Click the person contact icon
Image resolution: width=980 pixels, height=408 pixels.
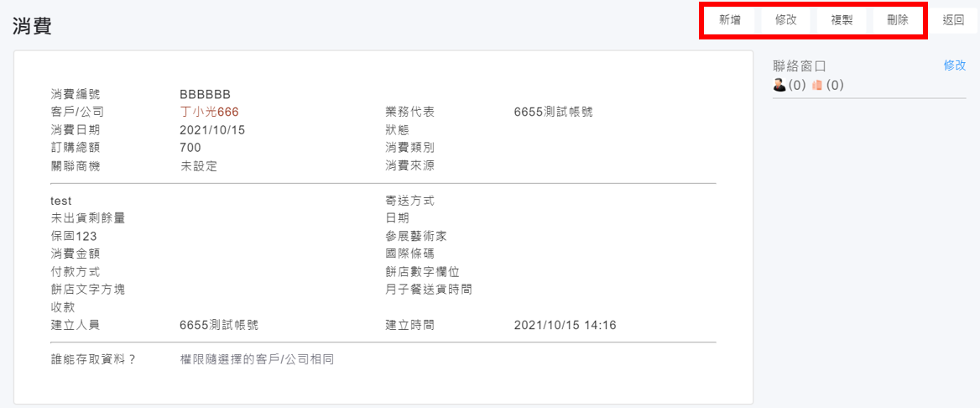[x=779, y=85]
